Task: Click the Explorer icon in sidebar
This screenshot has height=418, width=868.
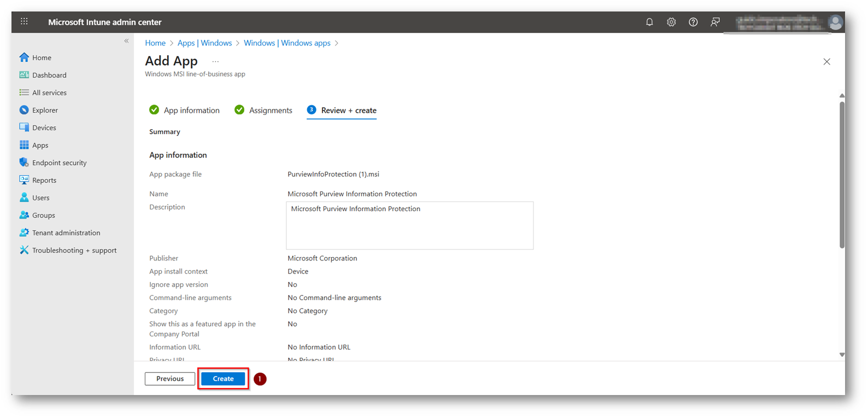Action: pyautogui.click(x=24, y=110)
